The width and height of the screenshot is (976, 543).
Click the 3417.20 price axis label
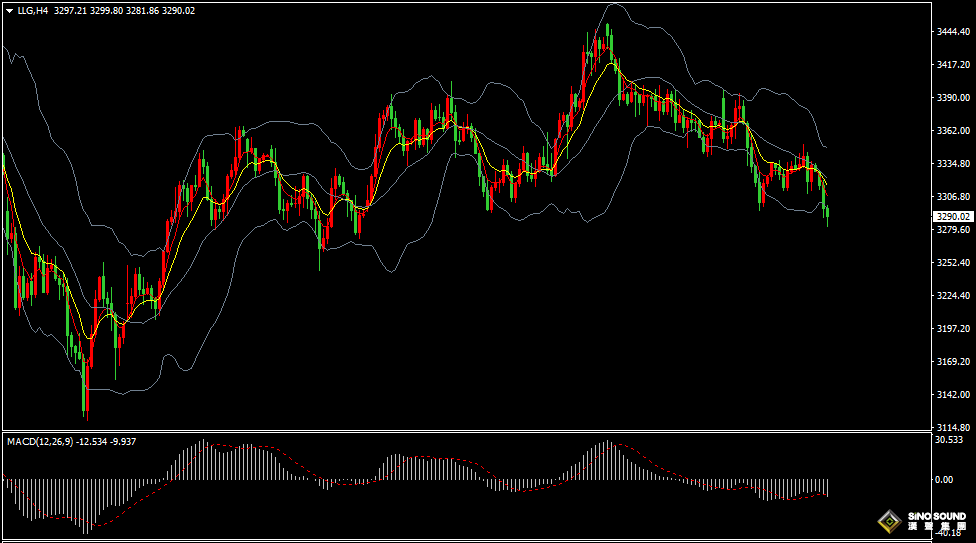coord(953,65)
